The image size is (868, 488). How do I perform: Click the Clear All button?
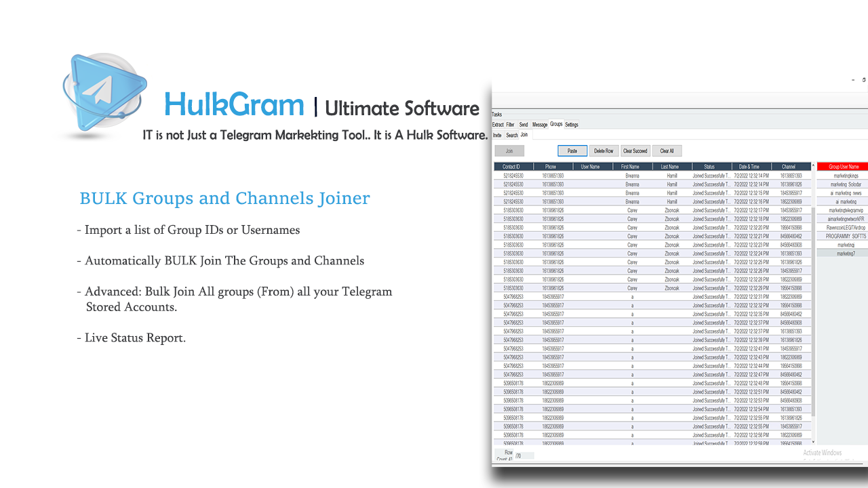[667, 151]
